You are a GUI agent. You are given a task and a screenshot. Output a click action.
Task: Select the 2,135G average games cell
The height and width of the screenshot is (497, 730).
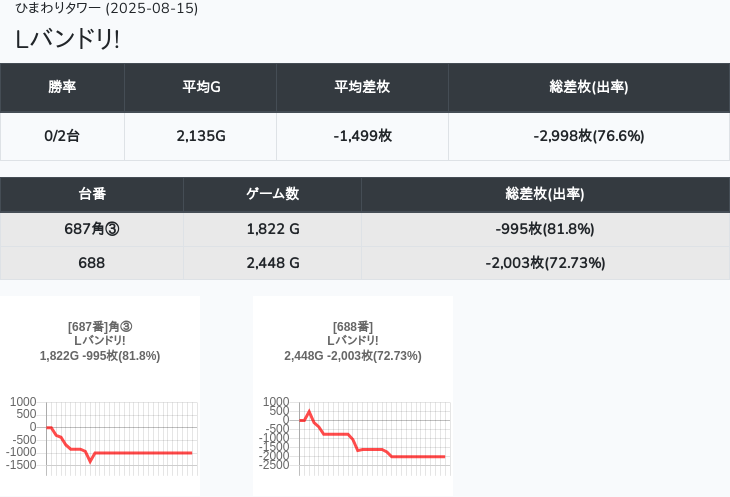[x=200, y=136]
